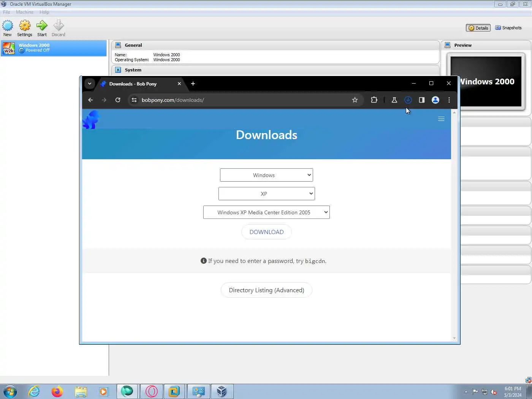Open the XP version dropdown
Screen dimensions: 532x399
[266, 194]
